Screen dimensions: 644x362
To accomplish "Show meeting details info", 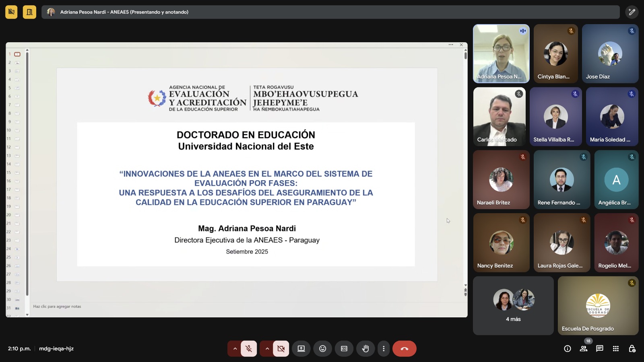I will coord(568,349).
